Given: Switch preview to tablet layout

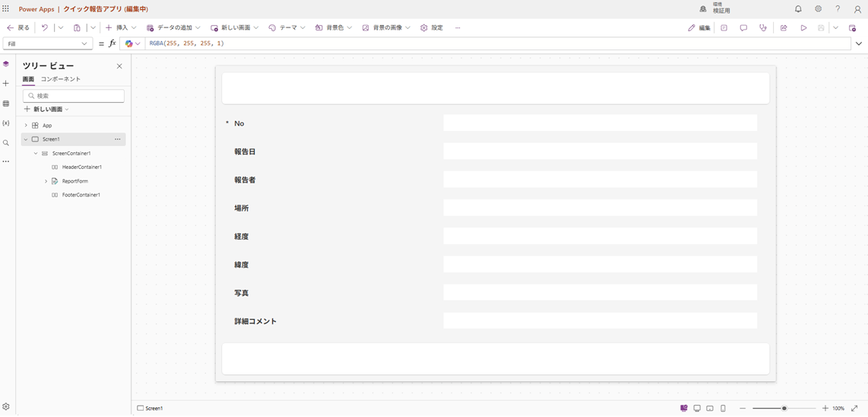Looking at the screenshot, I should coord(710,409).
